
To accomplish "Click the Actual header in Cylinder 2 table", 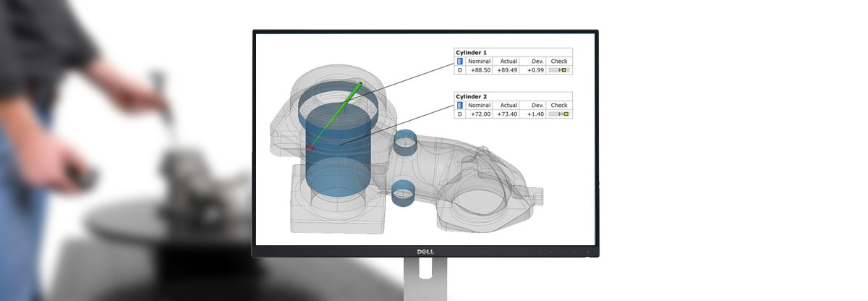I will tap(509, 105).
